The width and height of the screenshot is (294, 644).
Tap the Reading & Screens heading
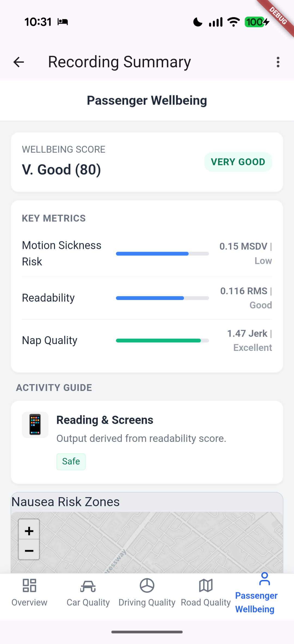105,420
